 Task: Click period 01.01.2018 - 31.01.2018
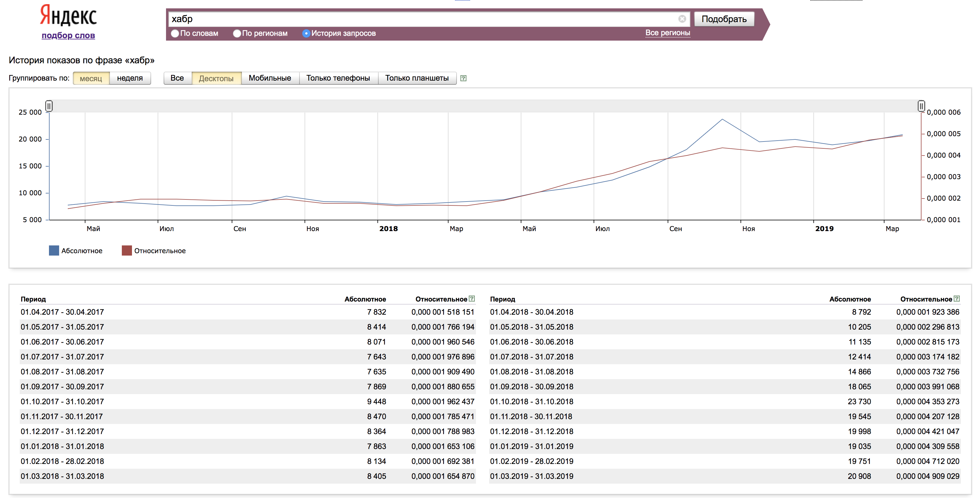pos(62,446)
